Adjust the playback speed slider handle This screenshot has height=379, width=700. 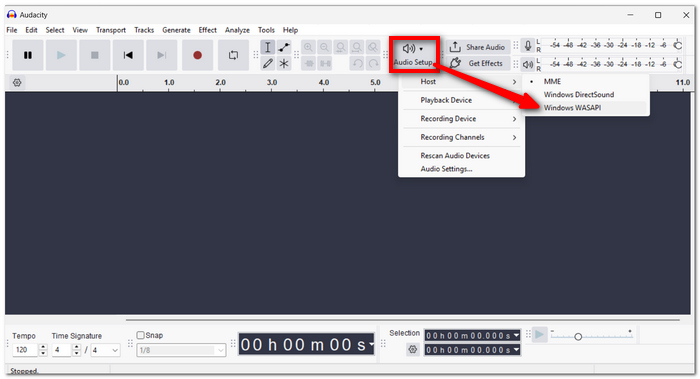(578, 337)
